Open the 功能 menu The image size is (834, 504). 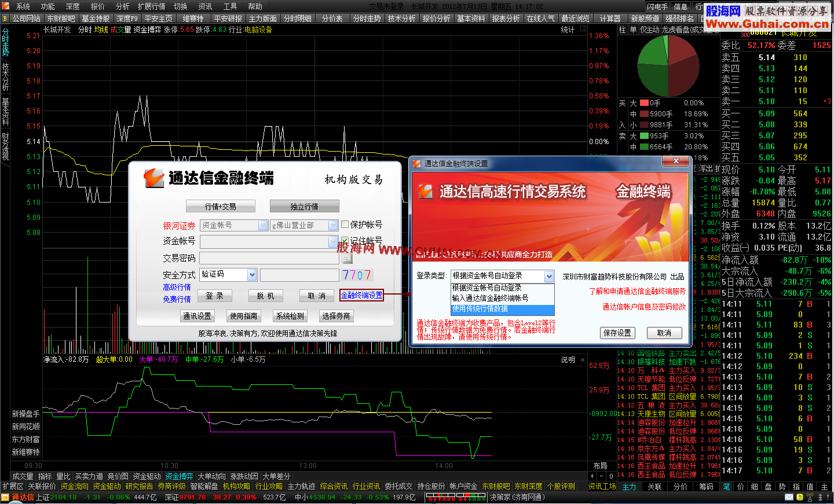48,6
